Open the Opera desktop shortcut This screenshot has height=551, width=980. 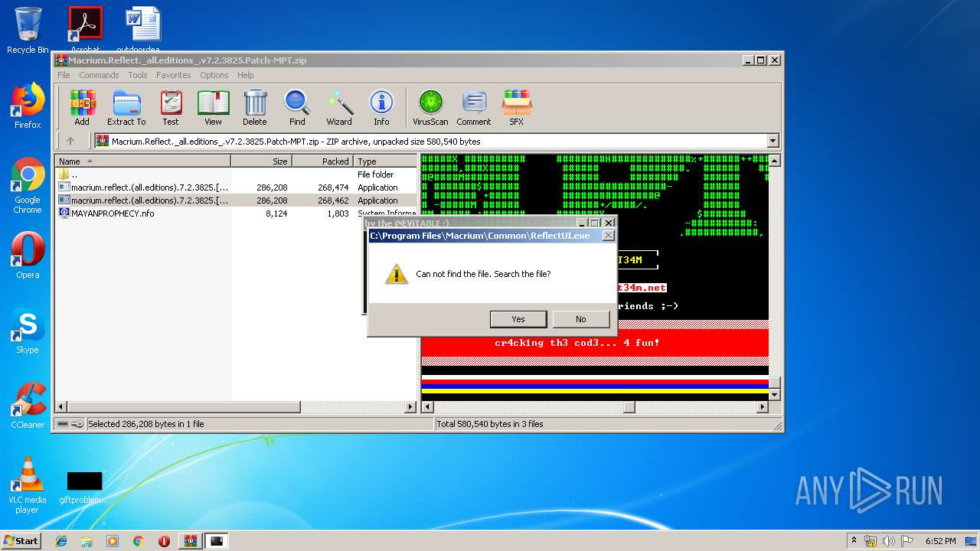pyautogui.click(x=28, y=256)
